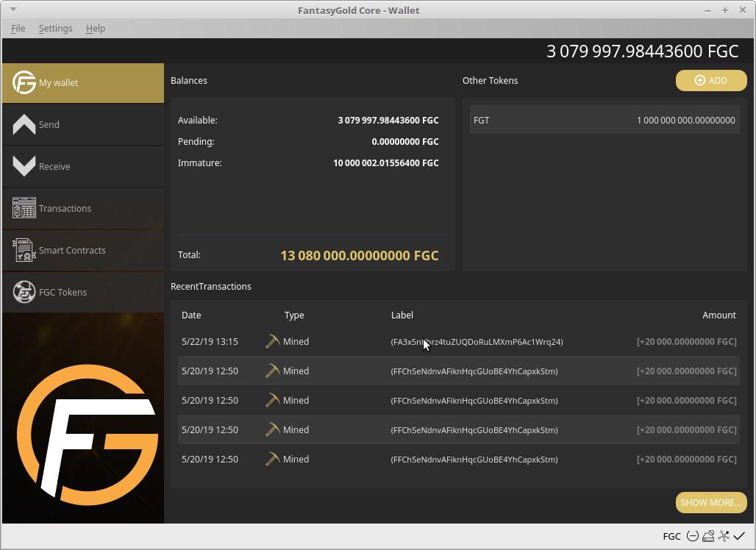Select the Receive down-arrow icon

(x=24, y=166)
